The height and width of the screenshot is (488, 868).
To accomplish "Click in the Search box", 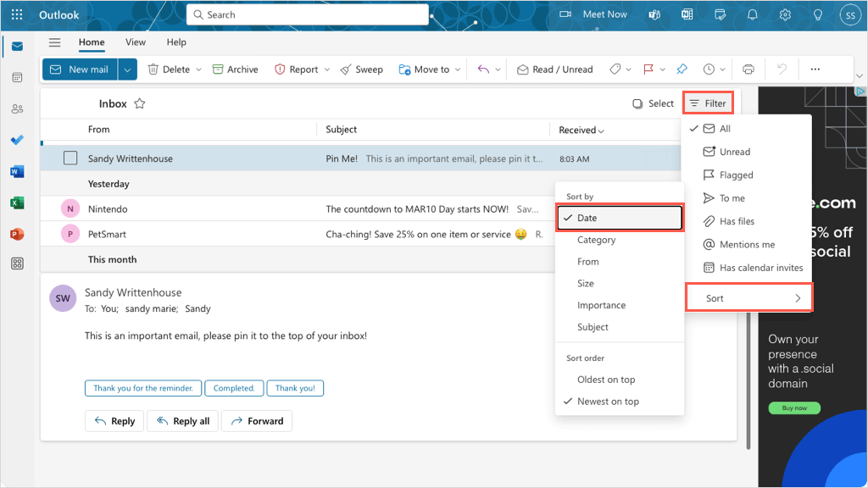I will (308, 14).
